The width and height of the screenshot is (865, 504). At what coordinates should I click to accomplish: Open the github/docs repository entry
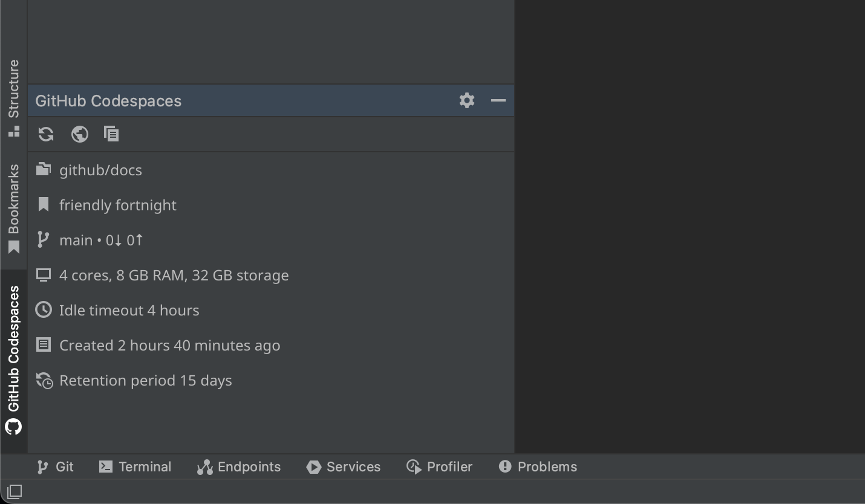(x=100, y=170)
